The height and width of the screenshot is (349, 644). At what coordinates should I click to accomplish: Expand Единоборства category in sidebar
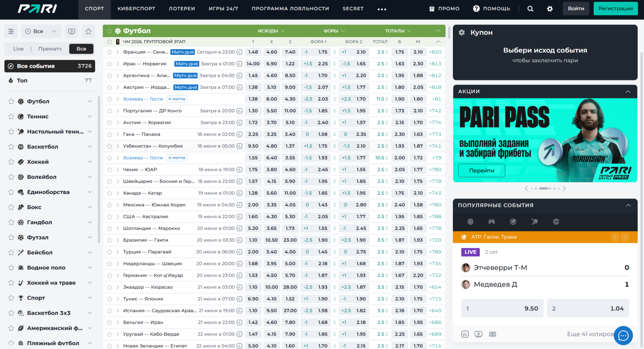click(90, 192)
